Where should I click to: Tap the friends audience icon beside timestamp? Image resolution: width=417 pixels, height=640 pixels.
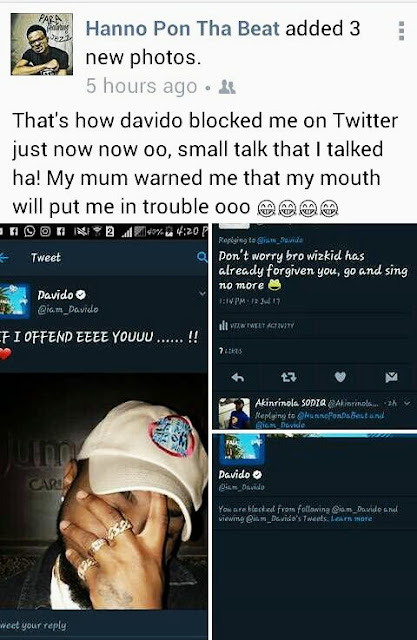coord(227,87)
